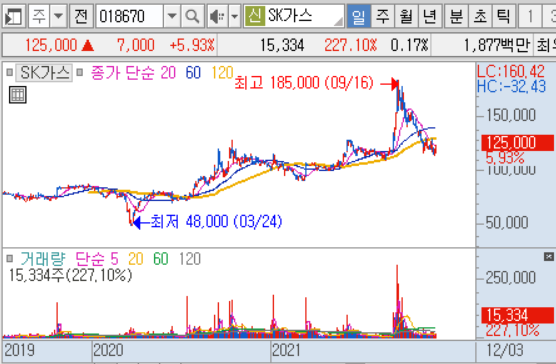The width and height of the screenshot is (556, 364).
Task: Switch to yearly chart tab 년
Action: point(430,16)
